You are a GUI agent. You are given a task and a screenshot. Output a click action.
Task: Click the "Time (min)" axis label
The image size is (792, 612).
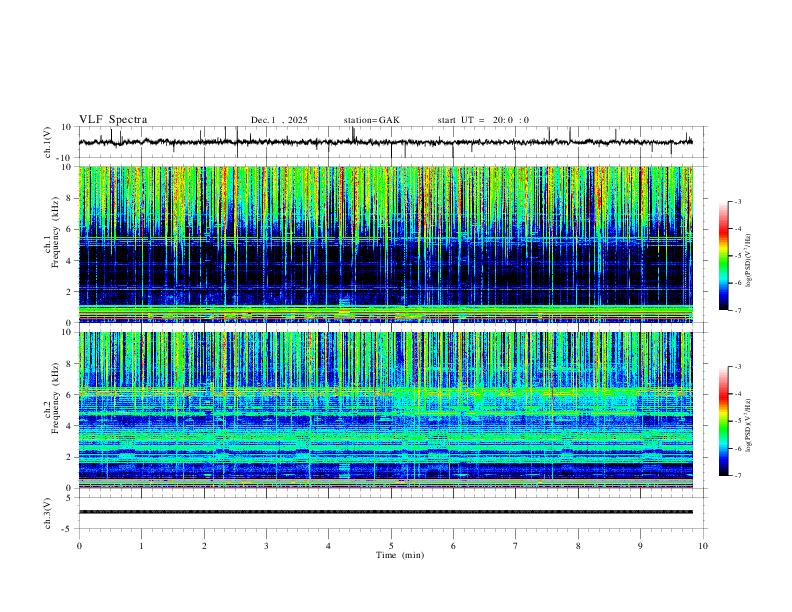pyautogui.click(x=400, y=555)
